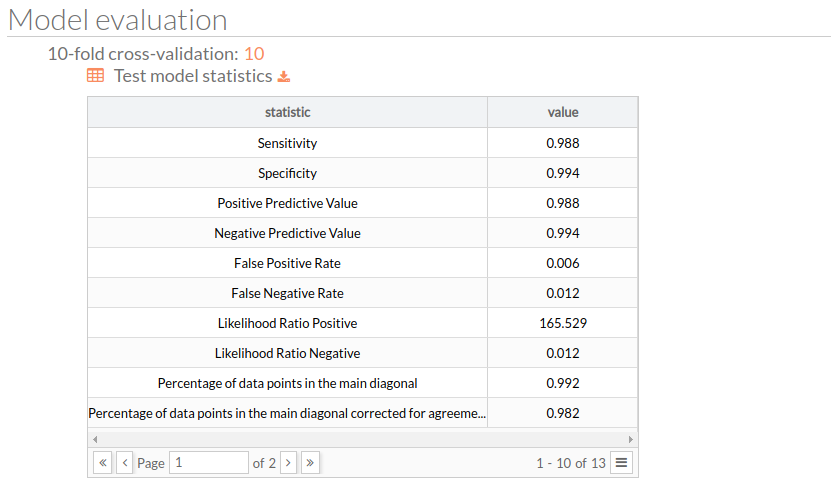
Task: Select the Sensitivity row
Action: [363, 143]
